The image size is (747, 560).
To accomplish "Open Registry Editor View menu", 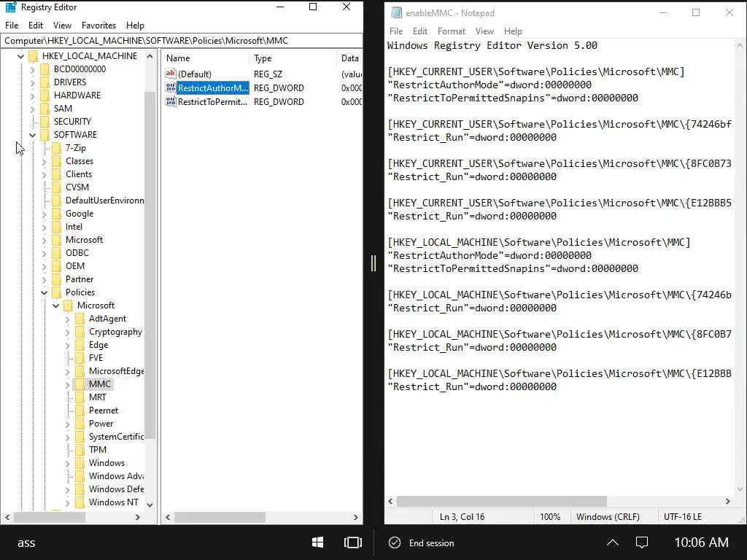I will [x=62, y=26].
